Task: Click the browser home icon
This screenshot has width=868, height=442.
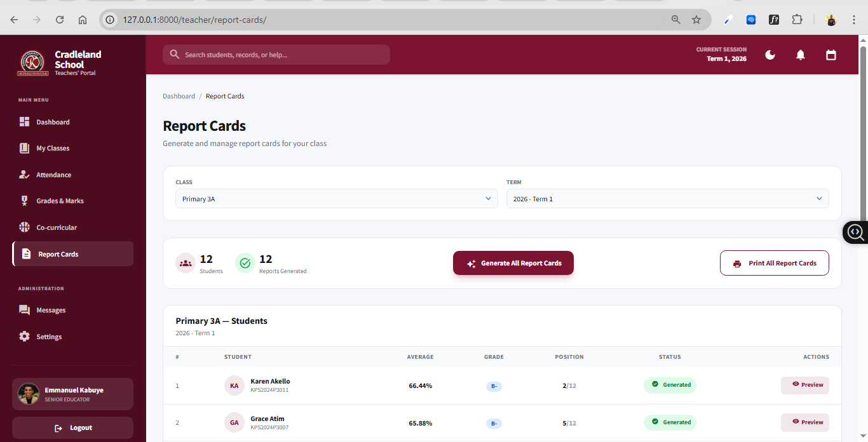Action: [x=83, y=20]
